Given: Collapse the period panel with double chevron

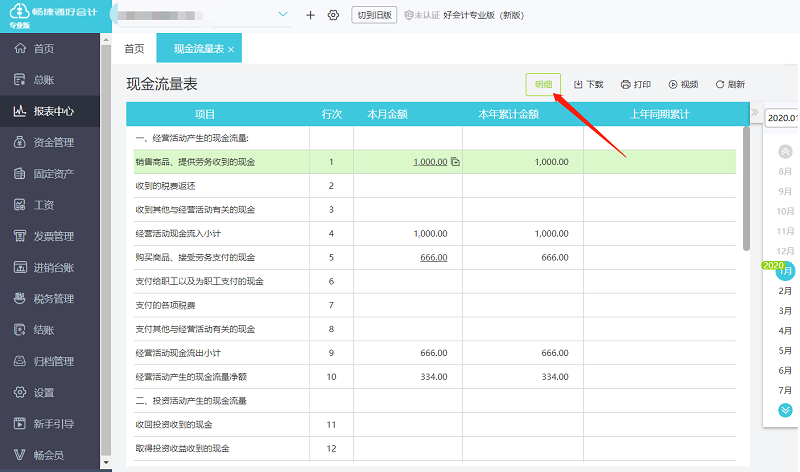Looking at the screenshot, I should [x=754, y=113].
